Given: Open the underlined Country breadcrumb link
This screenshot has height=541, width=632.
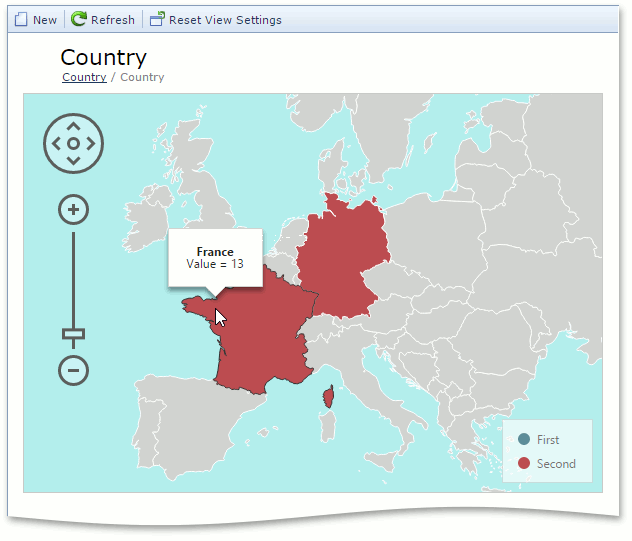Looking at the screenshot, I should (84, 77).
